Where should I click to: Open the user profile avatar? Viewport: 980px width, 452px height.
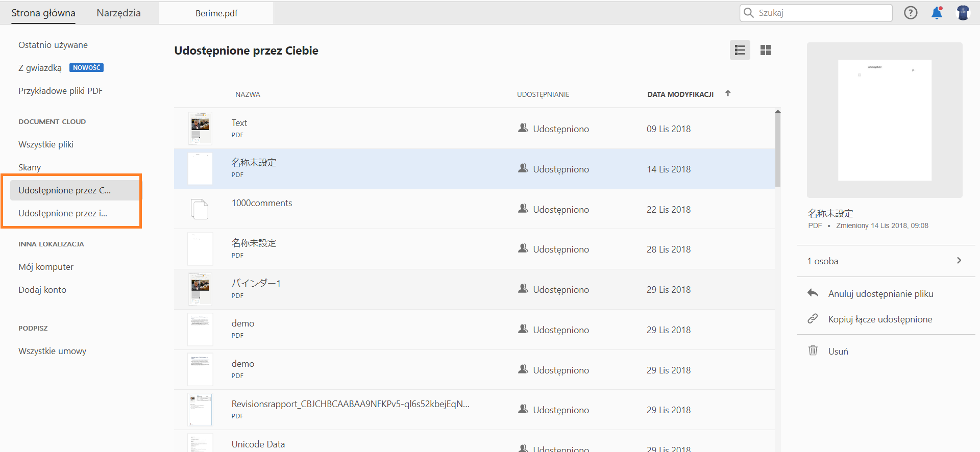click(963, 13)
